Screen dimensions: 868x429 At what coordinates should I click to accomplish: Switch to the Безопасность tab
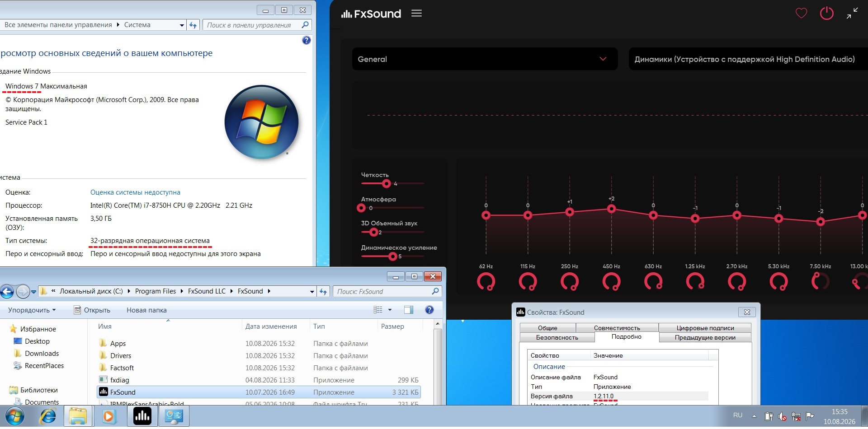coord(557,337)
